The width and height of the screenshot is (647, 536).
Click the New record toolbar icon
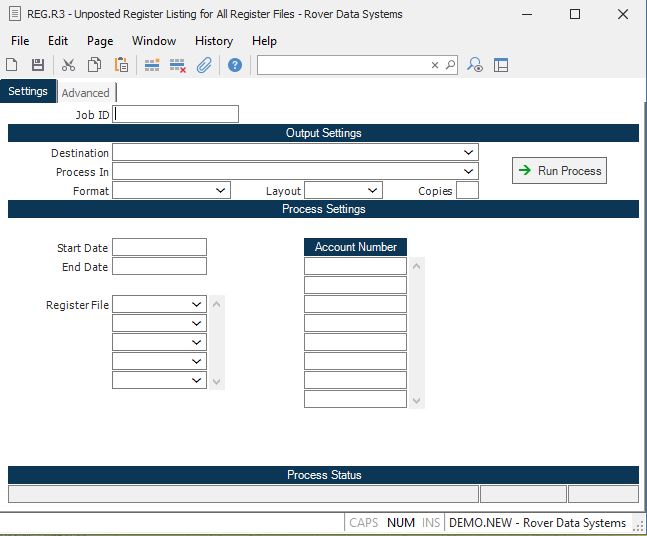pos(12,65)
